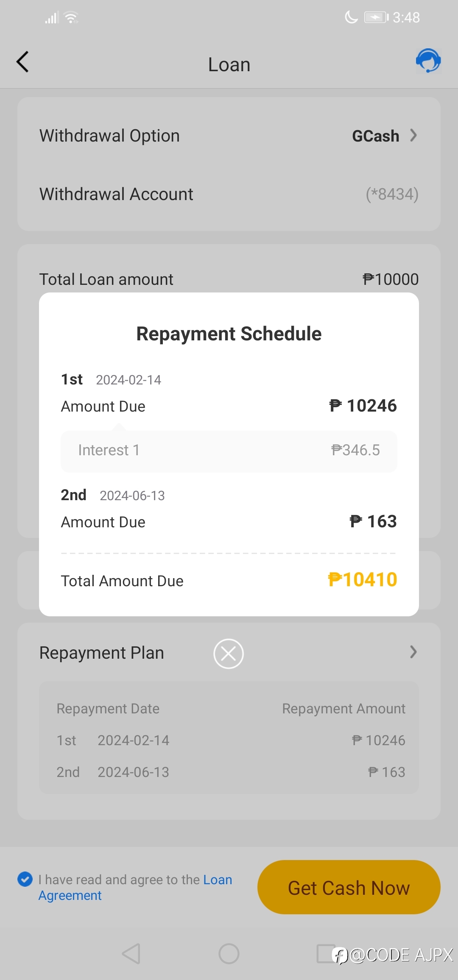Tap the back arrow in the header
Screen dimensions: 458x980
(23, 62)
